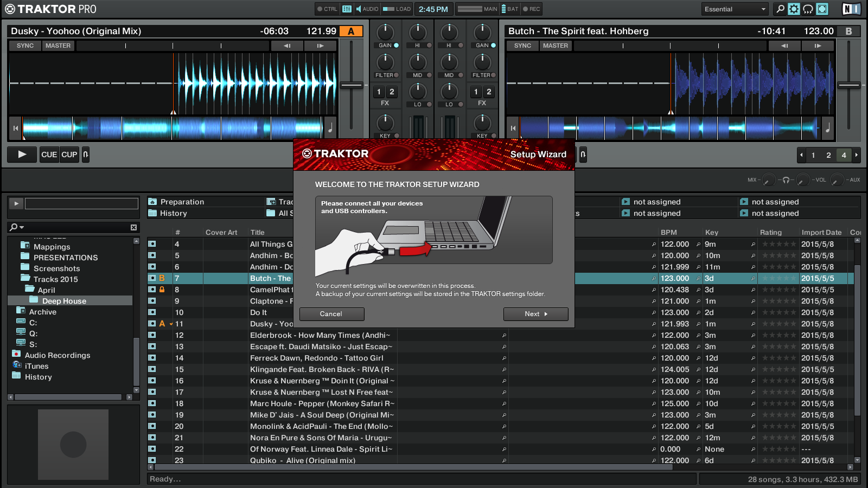
Task: Click Deck A tempo bend up arrow
Action: pos(321,46)
